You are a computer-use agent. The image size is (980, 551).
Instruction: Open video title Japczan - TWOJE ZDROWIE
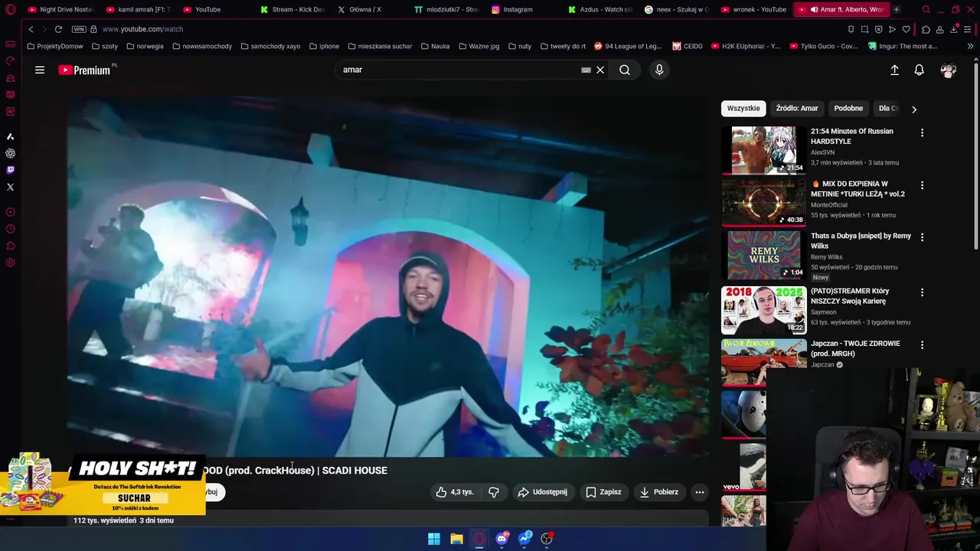(x=855, y=348)
